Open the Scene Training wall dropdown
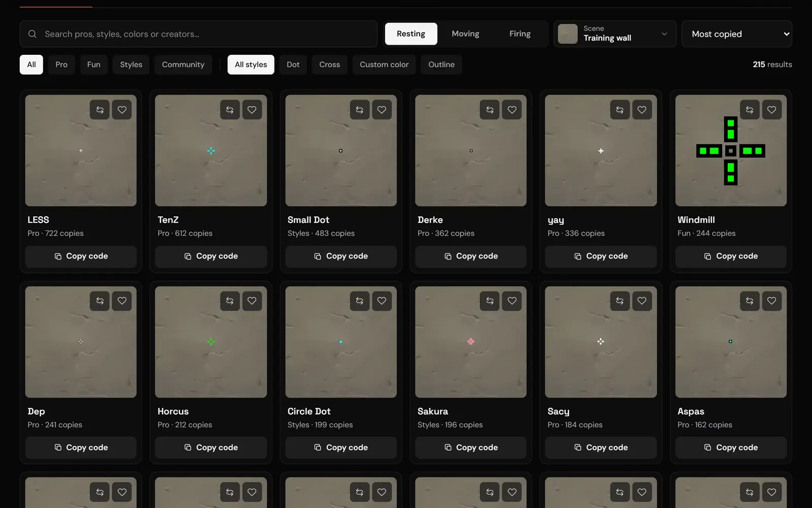The height and width of the screenshot is (508, 812). [615, 34]
